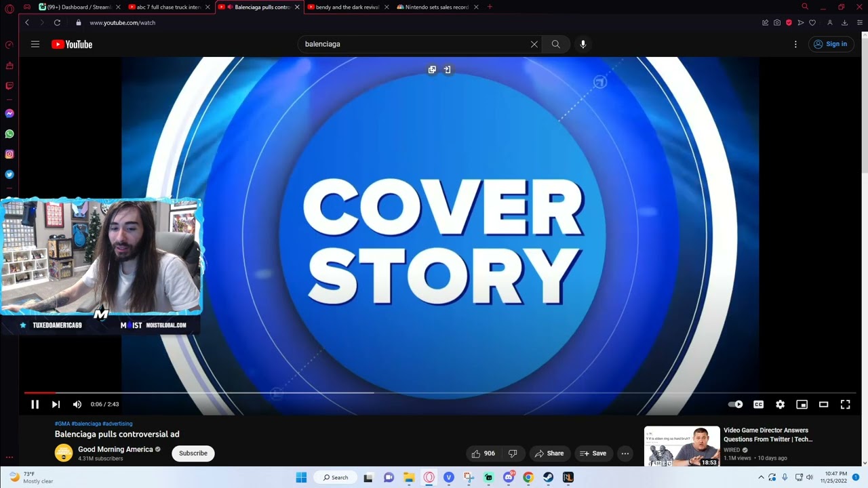This screenshot has width=868, height=488.
Task: Open YouTube settings three-dot menu
Action: click(x=795, y=44)
